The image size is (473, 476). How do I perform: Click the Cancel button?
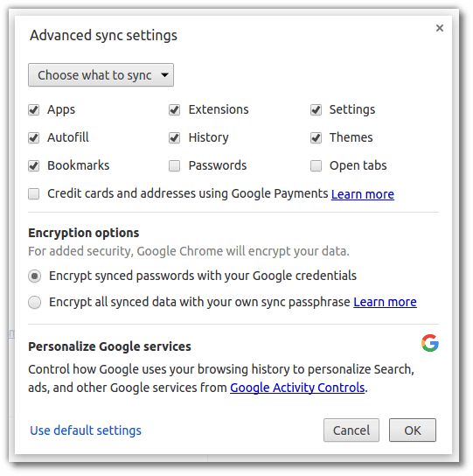tap(351, 430)
